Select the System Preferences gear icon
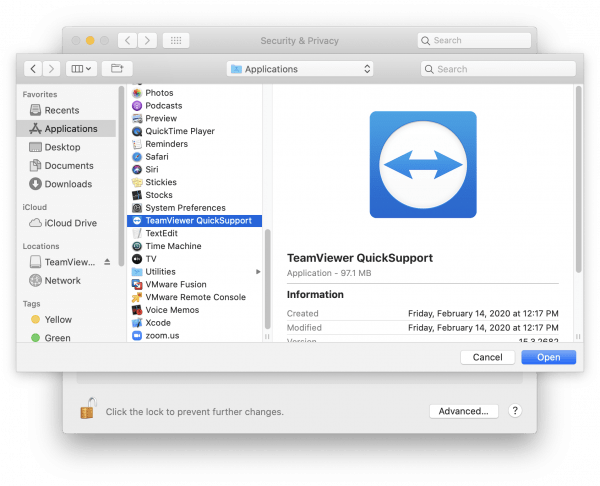This screenshot has height=486, width=600. click(137, 208)
